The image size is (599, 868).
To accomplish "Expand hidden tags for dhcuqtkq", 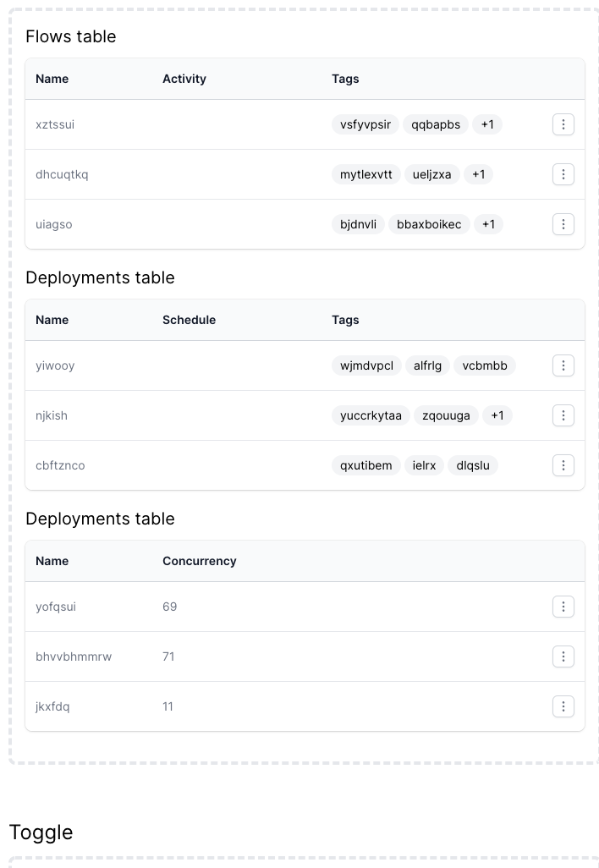I will [479, 174].
